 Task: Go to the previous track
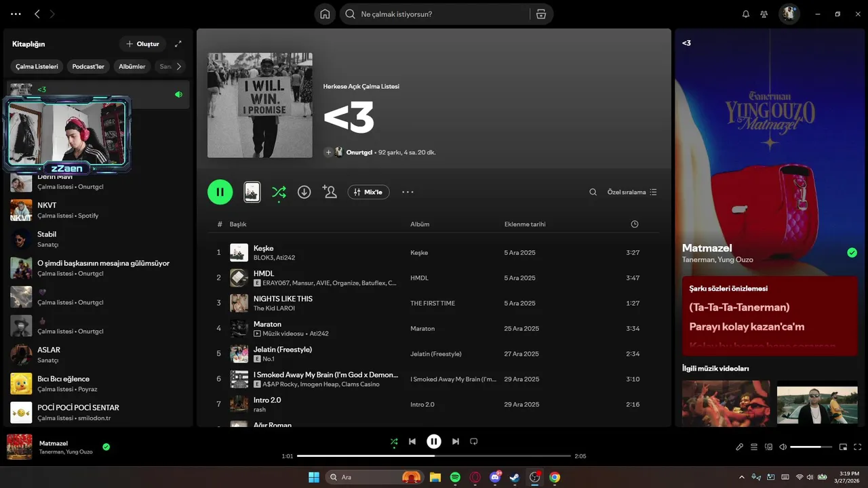tap(412, 441)
